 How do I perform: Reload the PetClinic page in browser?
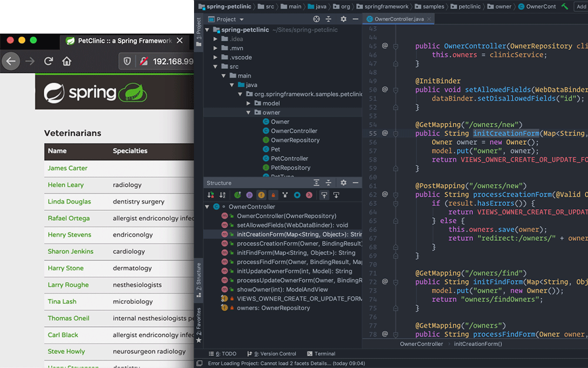coord(49,61)
